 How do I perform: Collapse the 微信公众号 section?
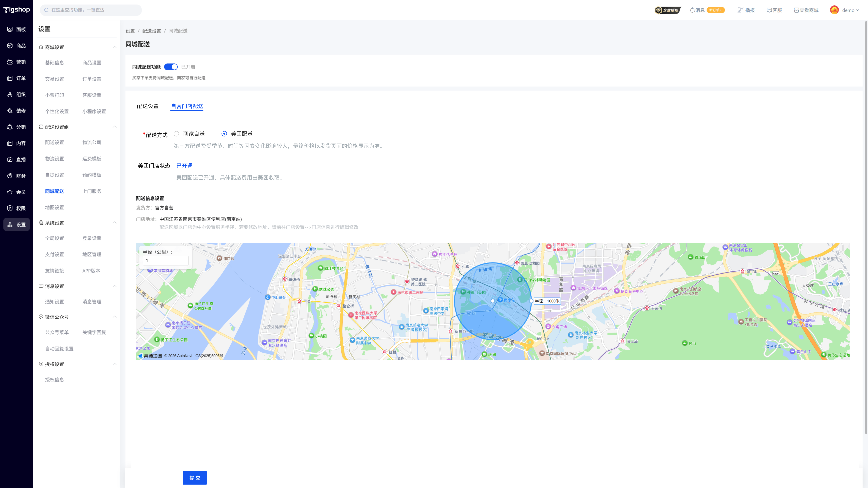coord(115,317)
